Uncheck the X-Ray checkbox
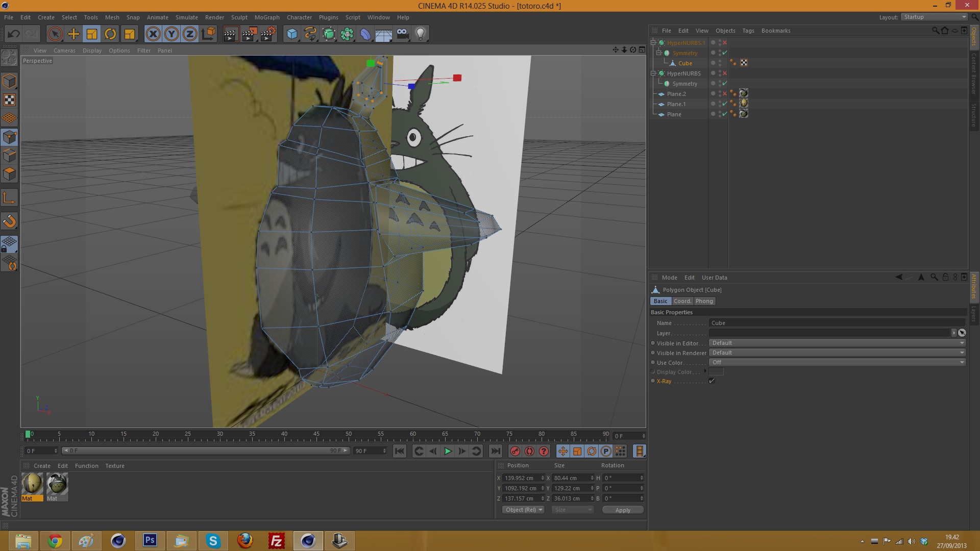 coord(712,381)
